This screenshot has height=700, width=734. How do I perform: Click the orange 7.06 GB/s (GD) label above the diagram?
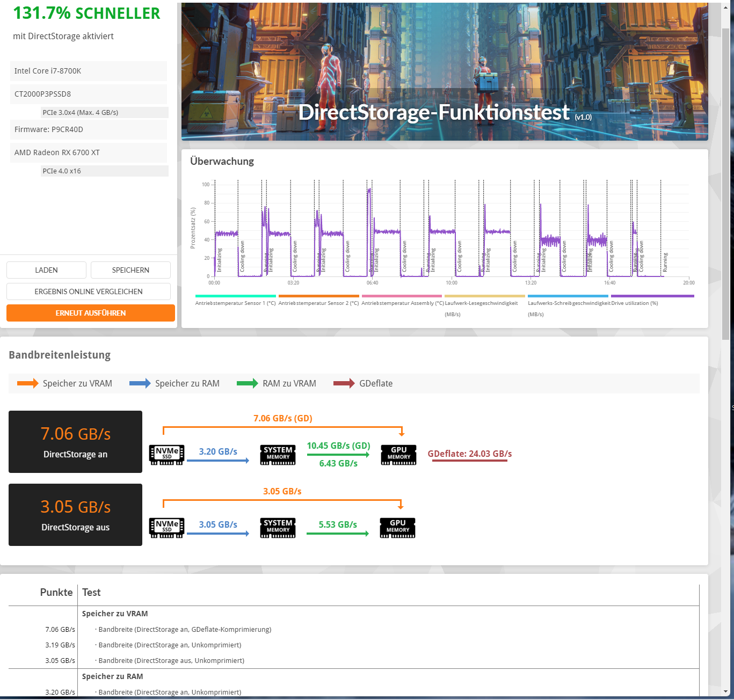283,418
